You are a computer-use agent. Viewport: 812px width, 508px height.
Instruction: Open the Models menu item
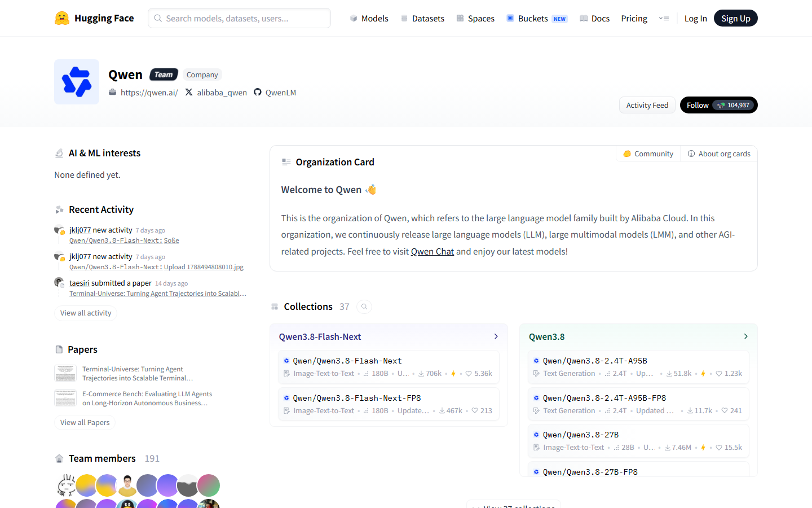click(x=369, y=19)
